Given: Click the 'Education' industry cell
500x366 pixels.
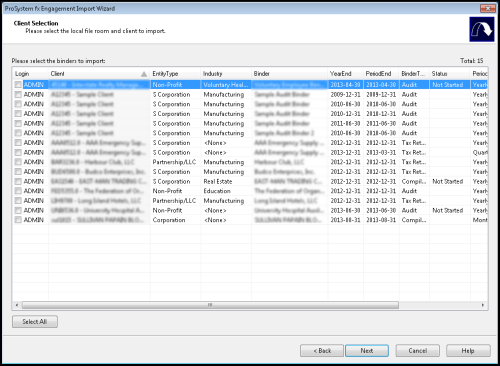Looking at the screenshot, I should coord(217,191).
